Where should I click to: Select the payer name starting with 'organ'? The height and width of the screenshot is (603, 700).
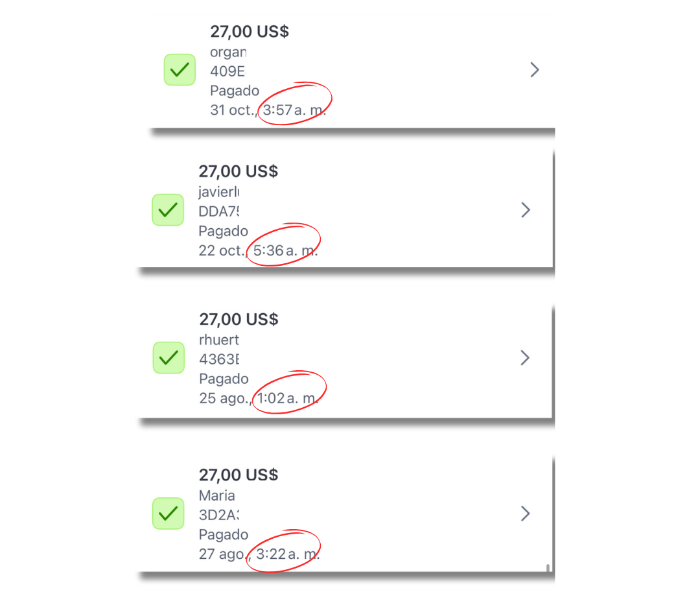228,53
